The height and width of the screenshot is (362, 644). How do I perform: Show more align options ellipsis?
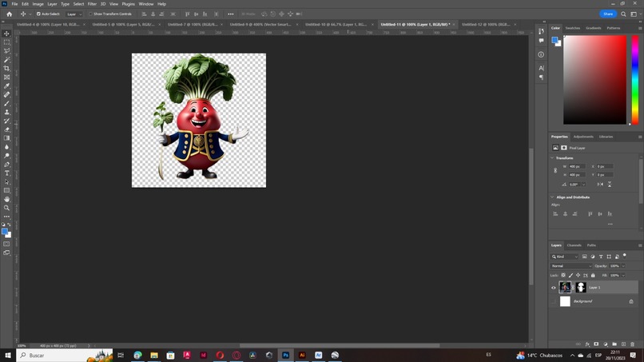pyautogui.click(x=610, y=224)
